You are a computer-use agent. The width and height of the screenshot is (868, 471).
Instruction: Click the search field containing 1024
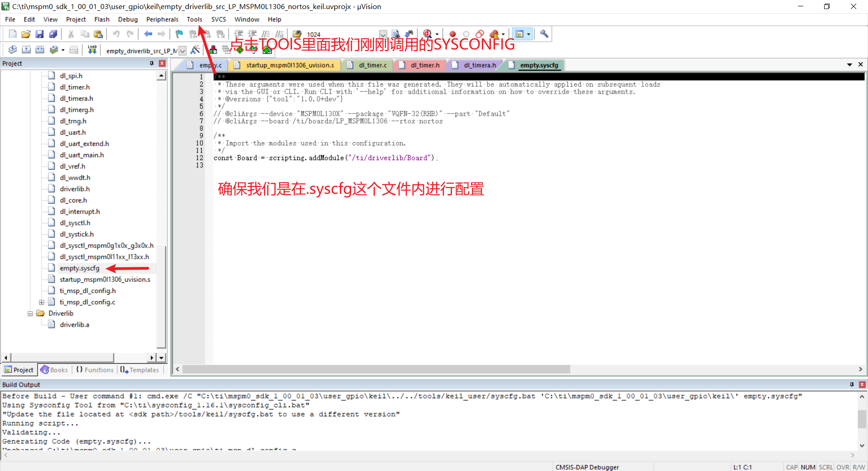pos(341,34)
